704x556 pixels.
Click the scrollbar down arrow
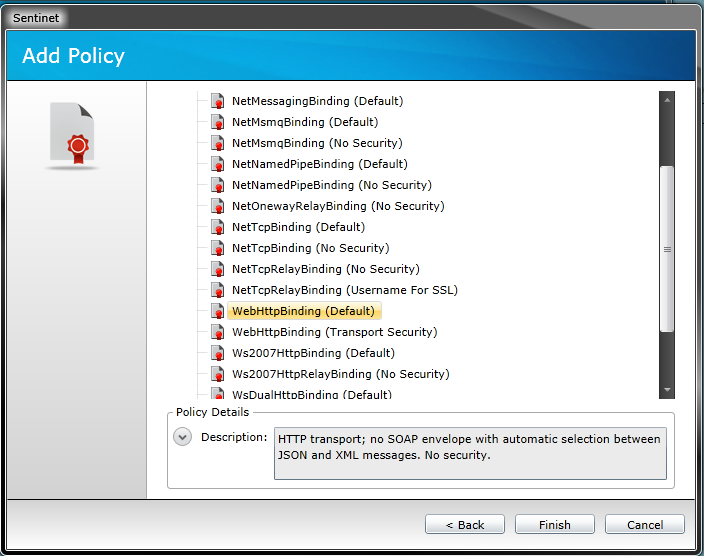[x=667, y=390]
